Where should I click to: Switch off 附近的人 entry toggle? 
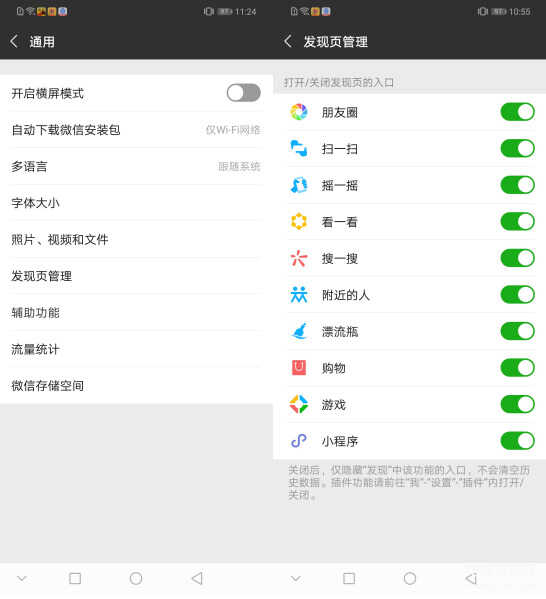pos(517,295)
